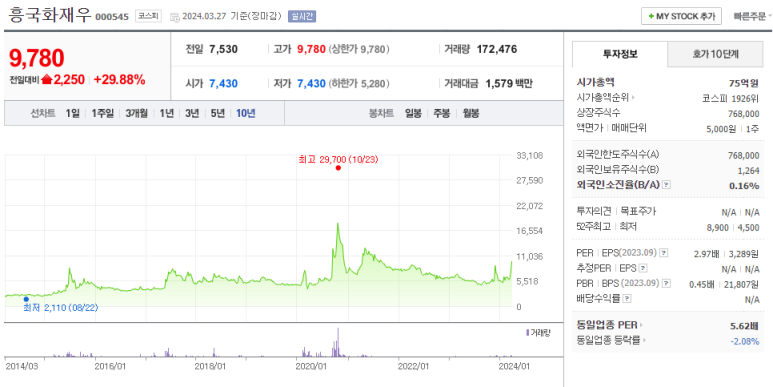Select the stock code 000545
The width and height of the screenshot is (773, 387).
[x=112, y=17]
